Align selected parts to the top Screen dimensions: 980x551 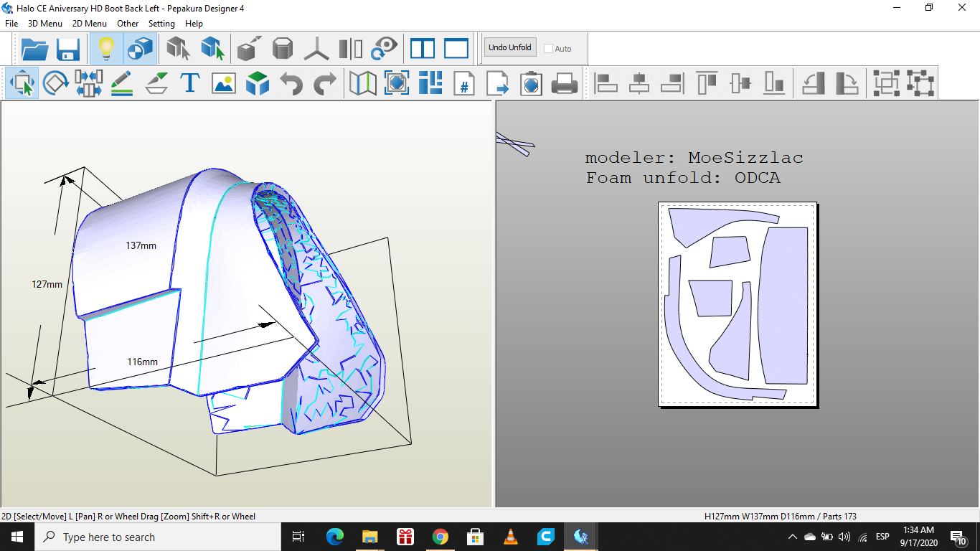point(707,83)
